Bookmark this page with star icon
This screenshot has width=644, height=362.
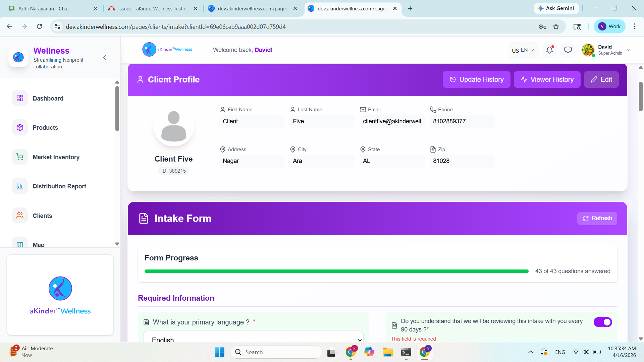coord(556,26)
